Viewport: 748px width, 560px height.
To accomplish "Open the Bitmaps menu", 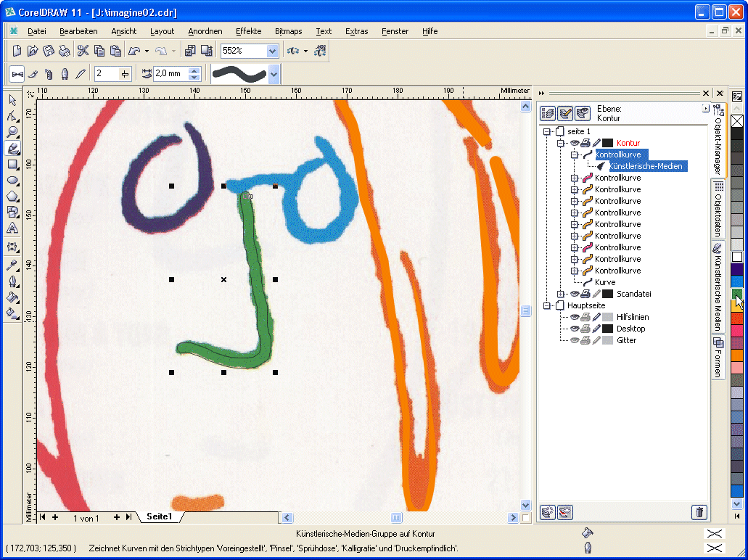I will coord(289,31).
